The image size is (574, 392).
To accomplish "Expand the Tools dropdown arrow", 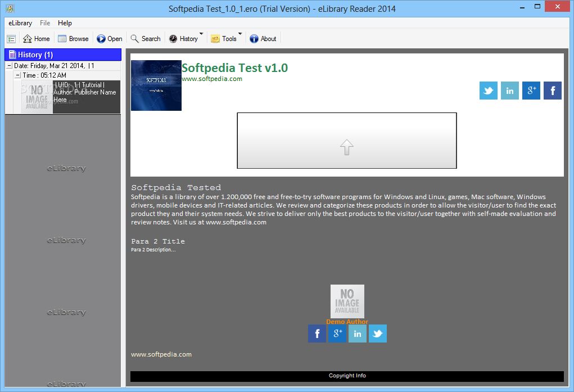I will pos(240,34).
